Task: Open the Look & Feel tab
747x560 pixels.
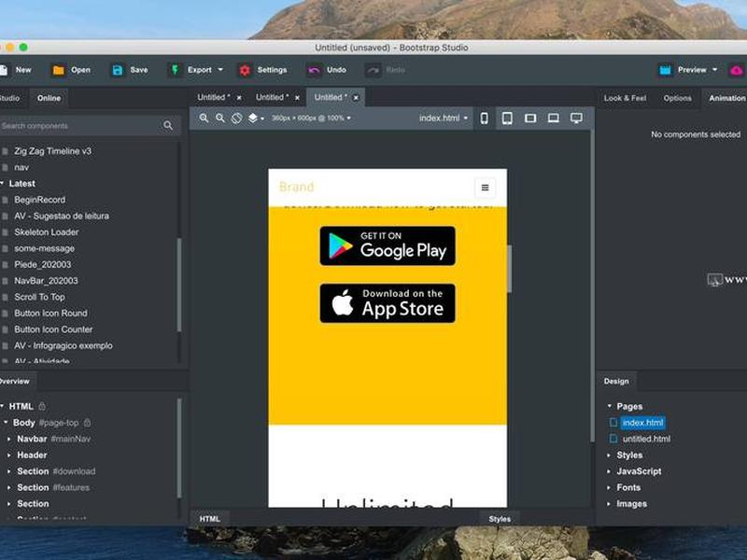Action: (625, 98)
